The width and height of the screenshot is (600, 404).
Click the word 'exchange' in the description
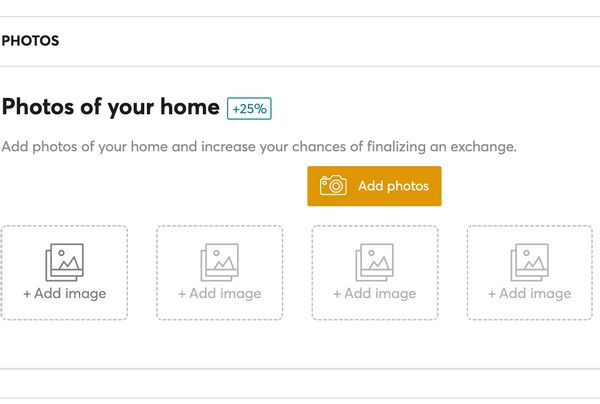(482, 148)
